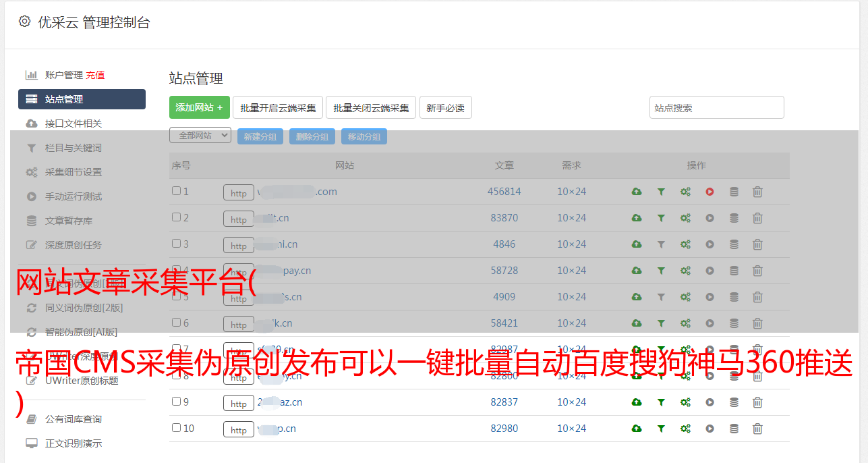Tick the checkbox for site row 1
Image resolution: width=868 pixels, height=463 pixels.
point(176,191)
